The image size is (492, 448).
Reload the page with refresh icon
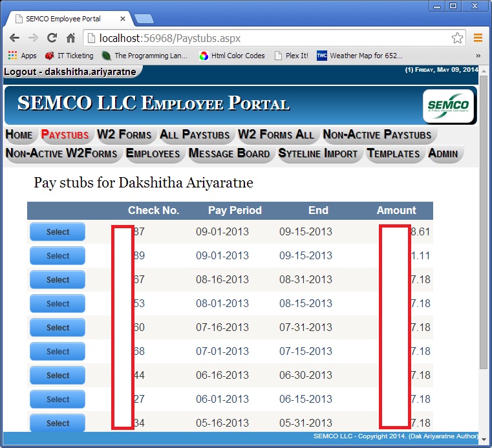coord(52,38)
